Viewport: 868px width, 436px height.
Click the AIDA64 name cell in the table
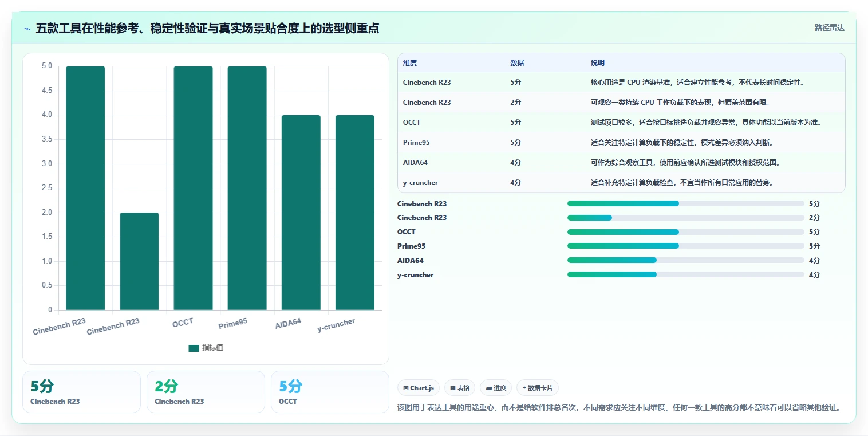pos(415,163)
